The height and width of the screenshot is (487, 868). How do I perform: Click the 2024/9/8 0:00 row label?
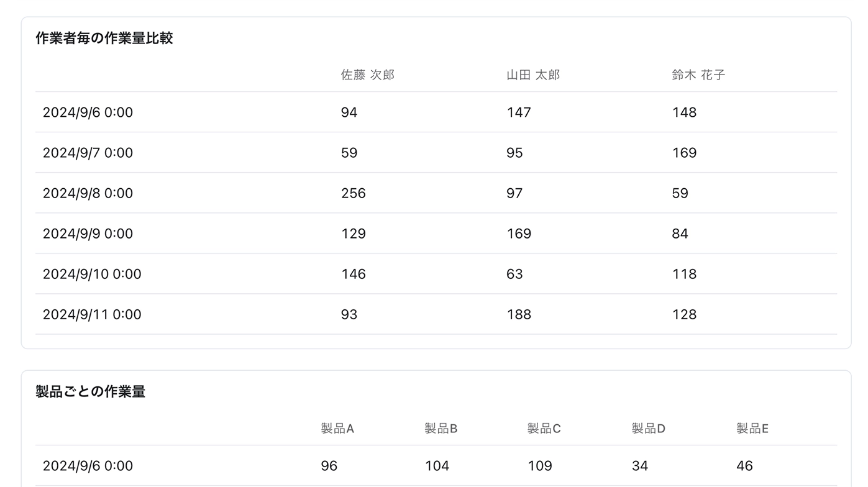click(88, 193)
